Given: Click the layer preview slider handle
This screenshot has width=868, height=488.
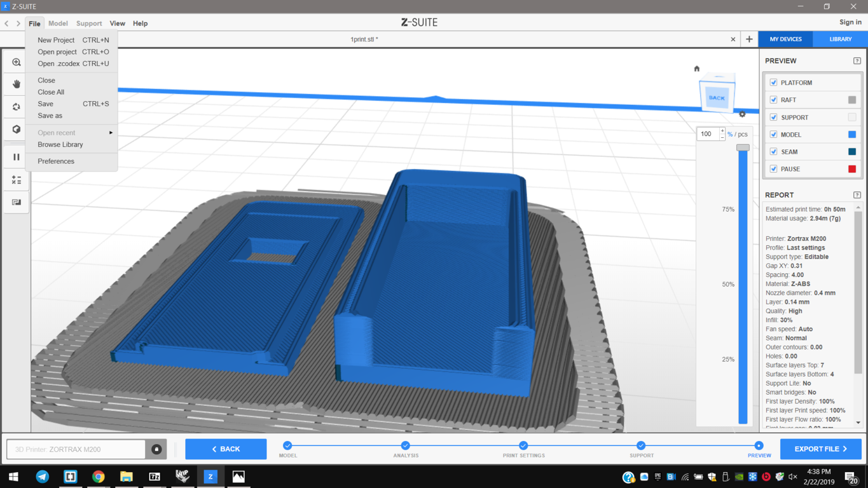Looking at the screenshot, I should (x=743, y=147).
